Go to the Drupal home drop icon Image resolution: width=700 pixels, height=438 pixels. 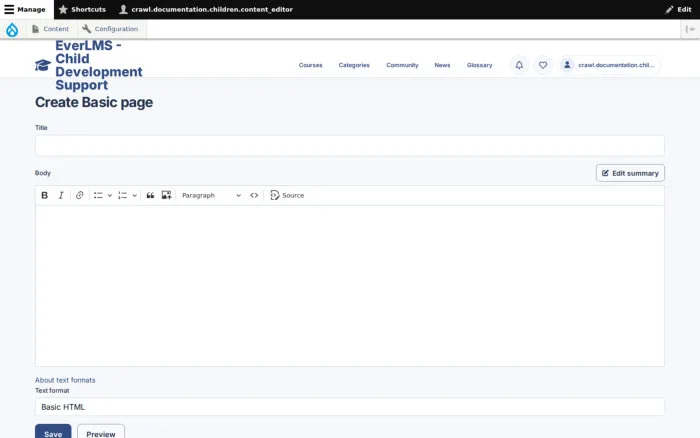pos(12,29)
